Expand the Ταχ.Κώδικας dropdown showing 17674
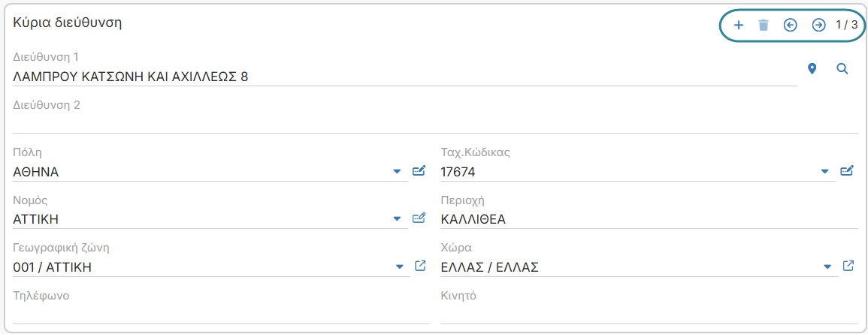Viewport: 868px width, 334px height. tap(825, 172)
